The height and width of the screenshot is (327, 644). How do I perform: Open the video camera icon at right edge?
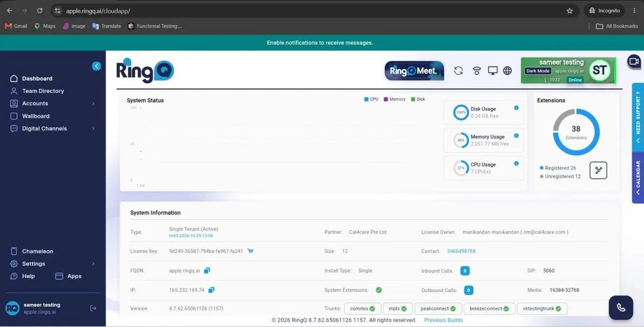(634, 61)
